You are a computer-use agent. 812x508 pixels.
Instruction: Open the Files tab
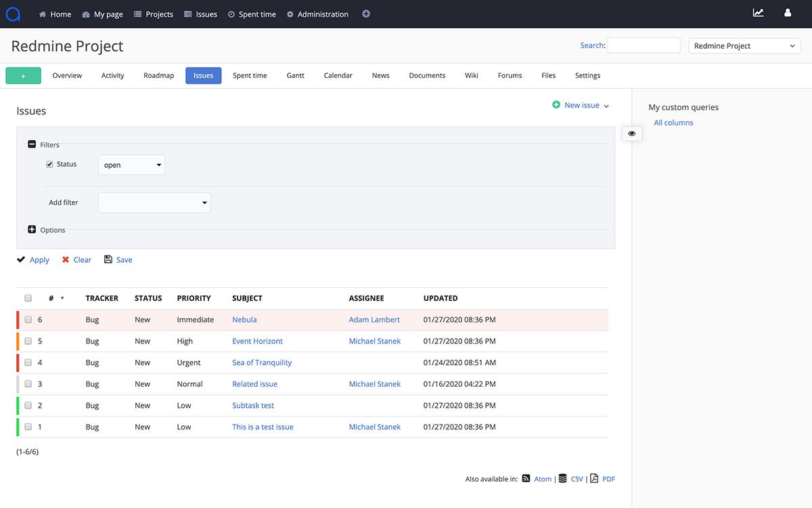[549, 76]
